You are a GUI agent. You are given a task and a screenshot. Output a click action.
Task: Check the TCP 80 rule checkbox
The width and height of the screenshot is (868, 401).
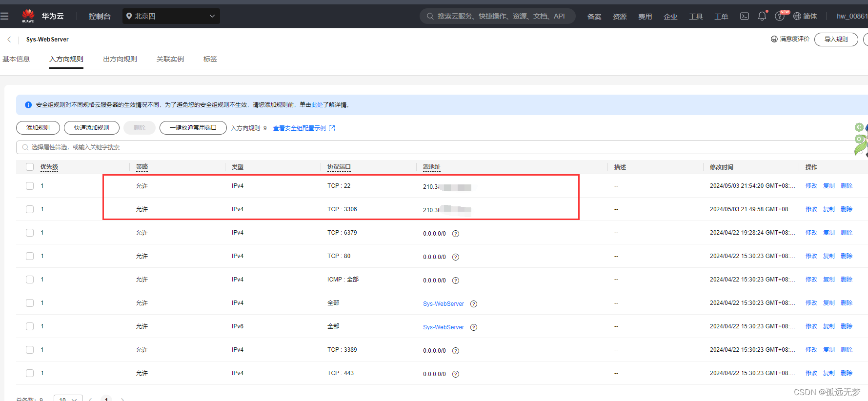point(30,256)
